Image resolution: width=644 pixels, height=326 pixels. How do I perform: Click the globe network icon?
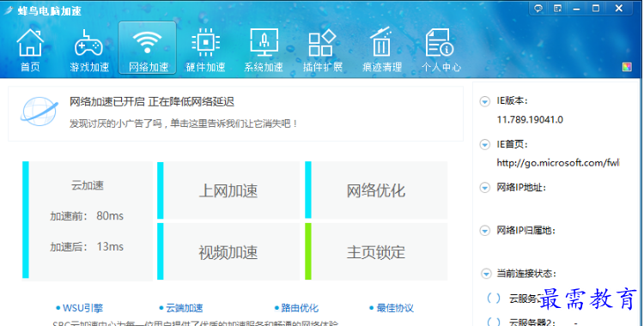pyautogui.click(x=39, y=112)
